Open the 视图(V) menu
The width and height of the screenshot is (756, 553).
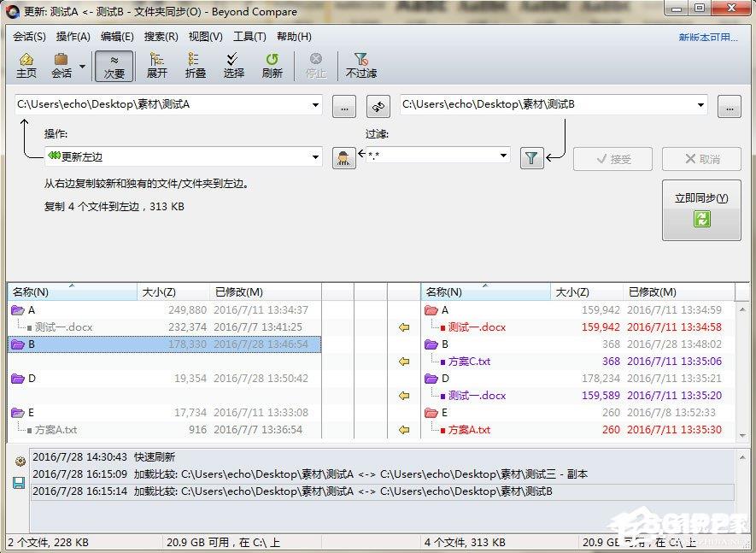pyautogui.click(x=205, y=37)
